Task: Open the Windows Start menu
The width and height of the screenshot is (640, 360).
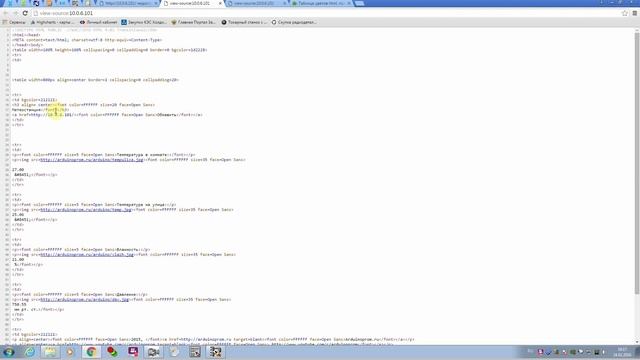Action: click(x=9, y=352)
